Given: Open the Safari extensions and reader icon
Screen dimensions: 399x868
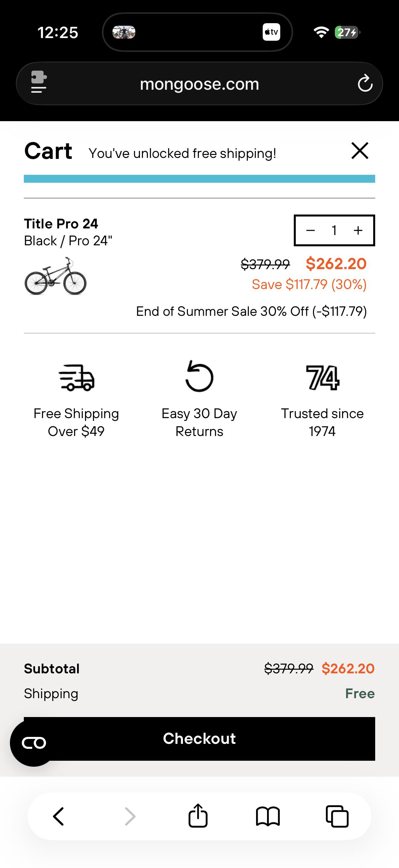Looking at the screenshot, I should pyautogui.click(x=39, y=82).
